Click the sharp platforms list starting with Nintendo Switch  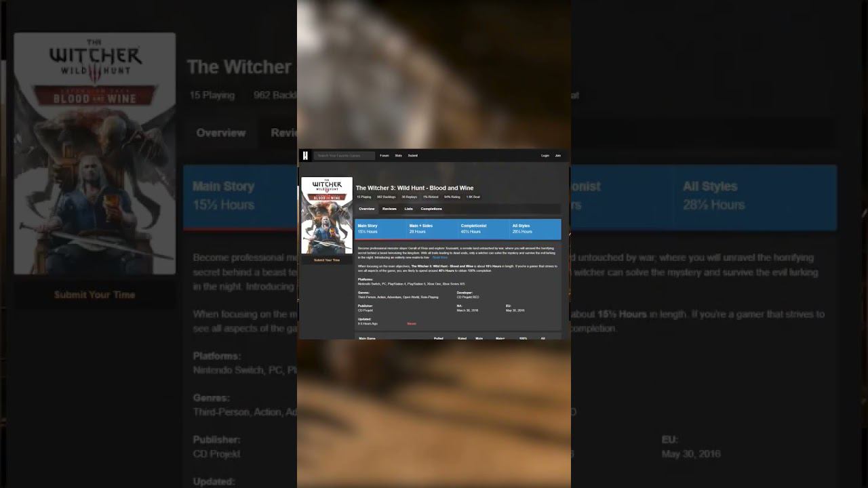412,284
